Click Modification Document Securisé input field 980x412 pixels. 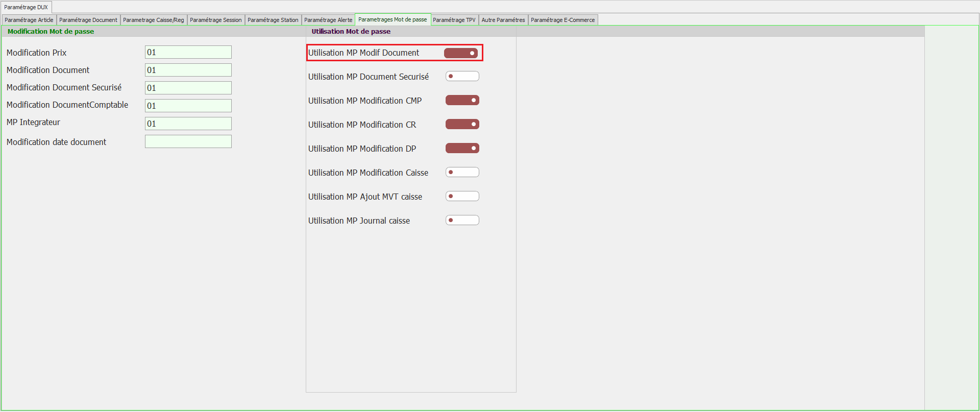tap(188, 88)
